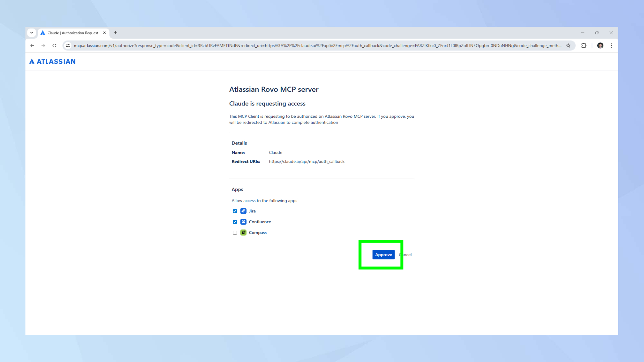Open browser extensions puzzle icon
The width and height of the screenshot is (644, 362).
(584, 46)
